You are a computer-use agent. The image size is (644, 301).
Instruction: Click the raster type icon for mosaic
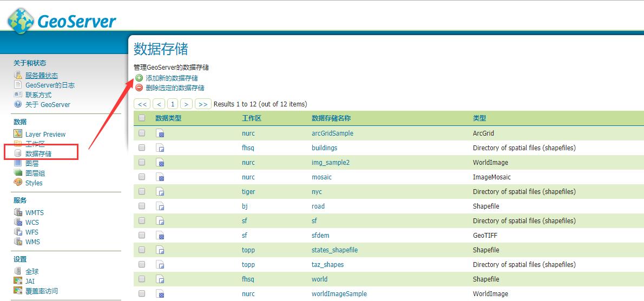click(160, 177)
